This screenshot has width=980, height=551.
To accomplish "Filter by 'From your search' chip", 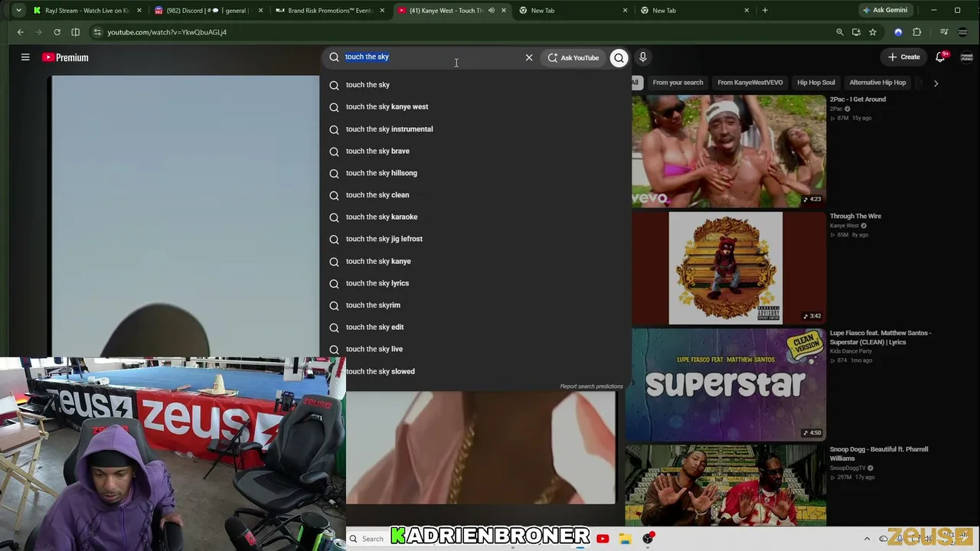I will [x=678, y=83].
